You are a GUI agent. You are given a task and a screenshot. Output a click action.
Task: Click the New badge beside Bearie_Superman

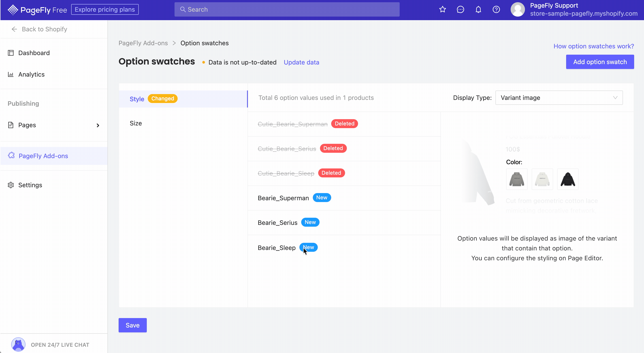click(322, 198)
